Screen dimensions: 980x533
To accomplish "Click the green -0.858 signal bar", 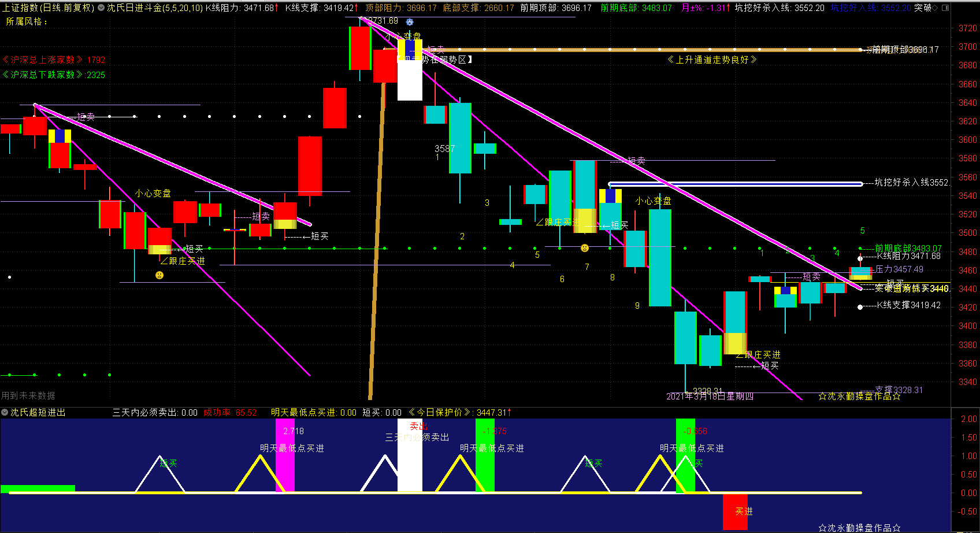I will pyautogui.click(x=685, y=456).
